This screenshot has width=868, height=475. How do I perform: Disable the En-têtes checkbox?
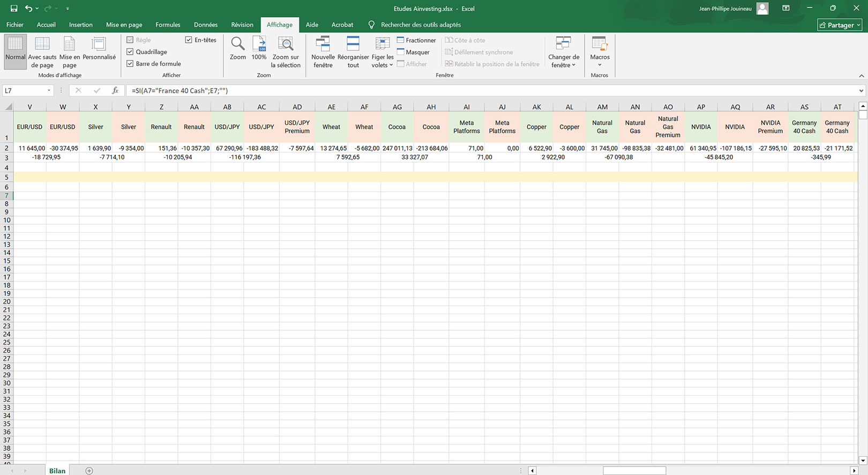point(189,40)
